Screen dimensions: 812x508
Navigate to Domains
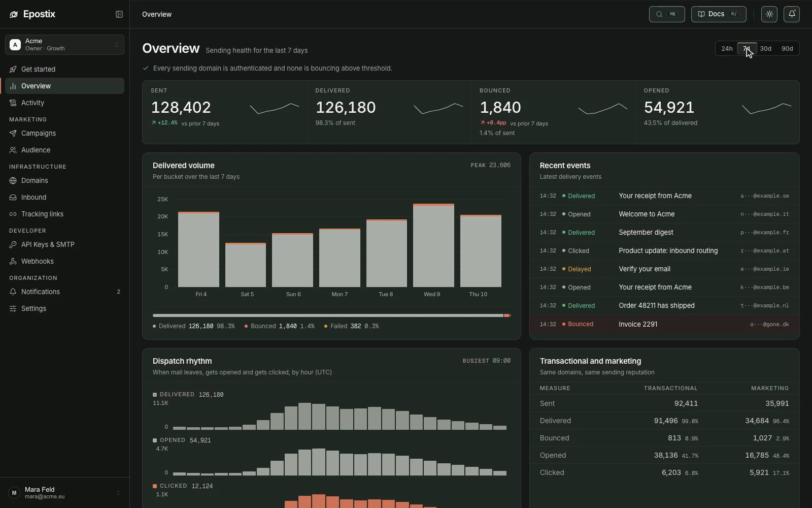(x=64, y=180)
